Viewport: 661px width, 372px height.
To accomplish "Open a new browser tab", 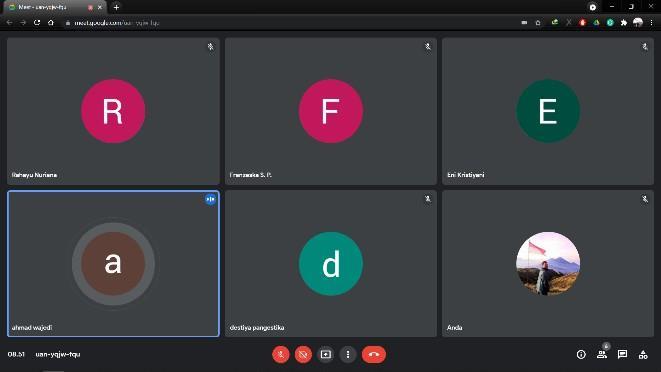I will (x=116, y=7).
